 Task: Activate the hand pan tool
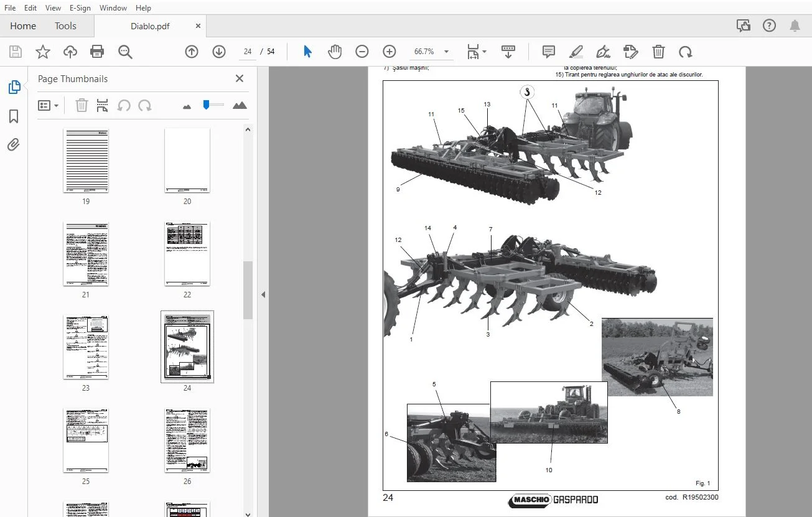[x=335, y=52]
